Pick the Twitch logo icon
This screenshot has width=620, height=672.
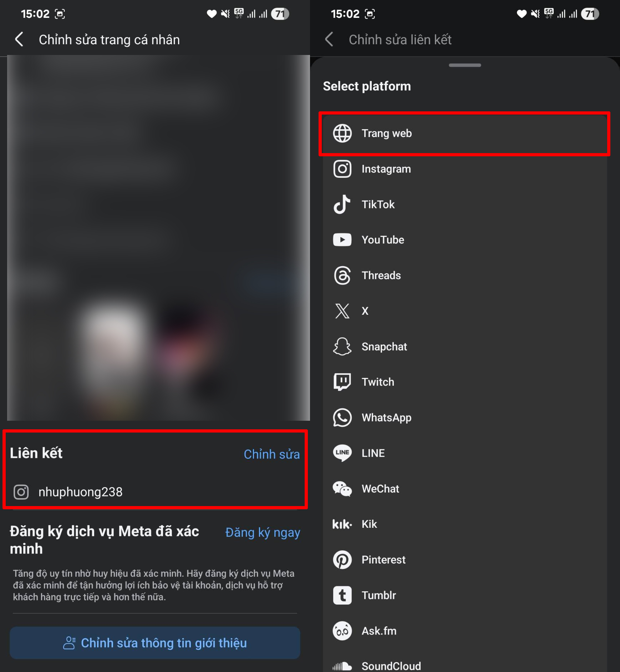[342, 382]
